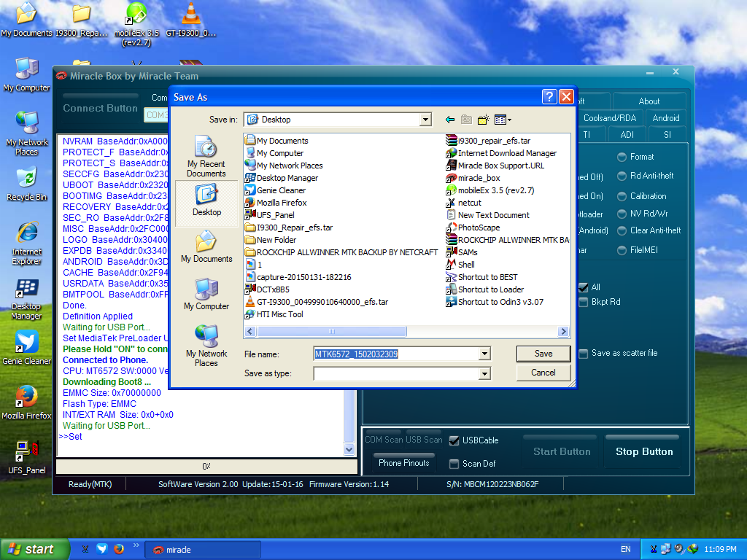Select New Folder in the file list
The width and height of the screenshot is (747, 560).
click(271, 239)
